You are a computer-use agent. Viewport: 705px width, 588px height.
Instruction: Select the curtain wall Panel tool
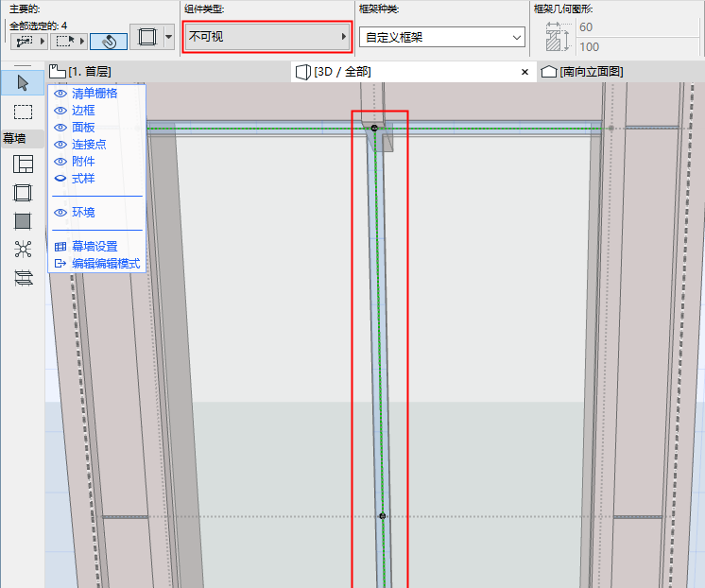(23, 221)
